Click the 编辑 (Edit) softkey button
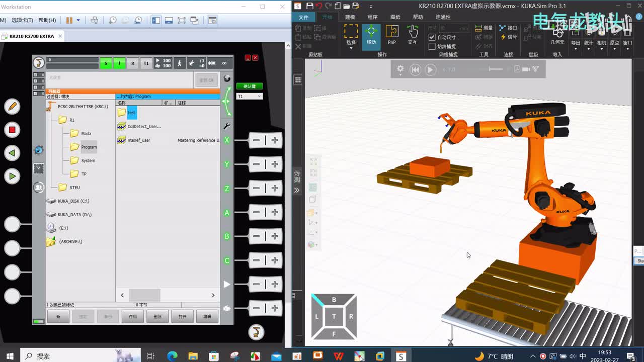 coord(207,316)
